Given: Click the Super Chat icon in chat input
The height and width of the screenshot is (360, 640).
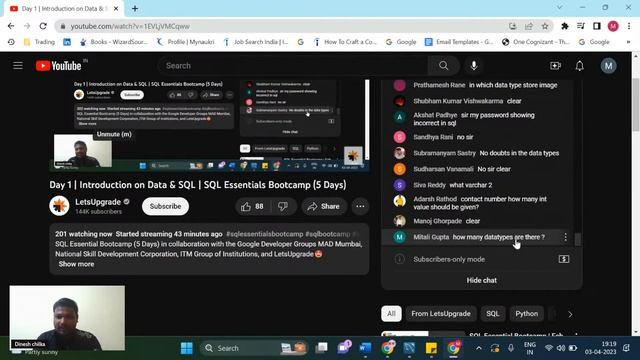Looking at the screenshot, I should tap(564, 259).
